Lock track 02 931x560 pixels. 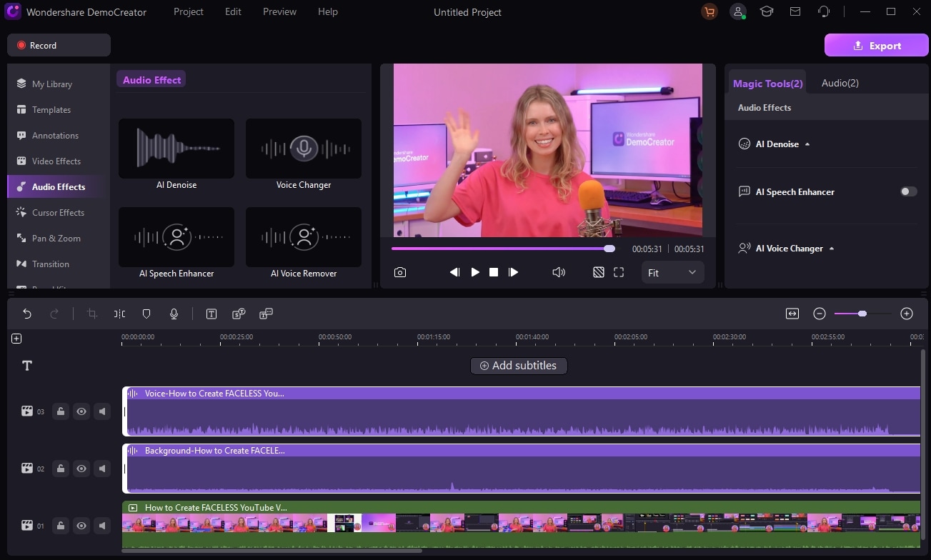[61, 468]
